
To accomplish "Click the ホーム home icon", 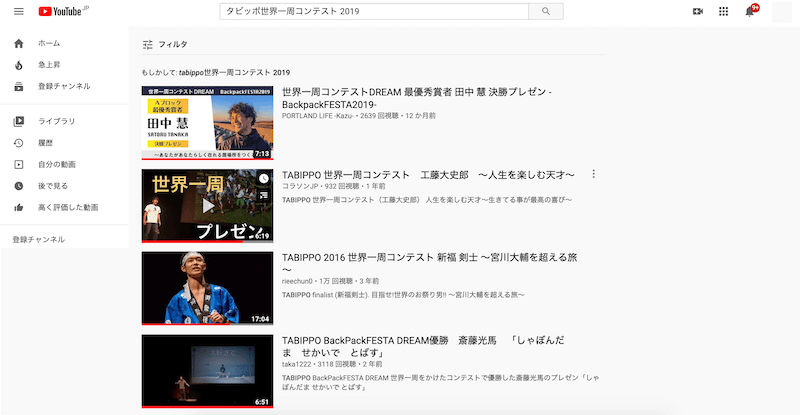I will pyautogui.click(x=19, y=43).
